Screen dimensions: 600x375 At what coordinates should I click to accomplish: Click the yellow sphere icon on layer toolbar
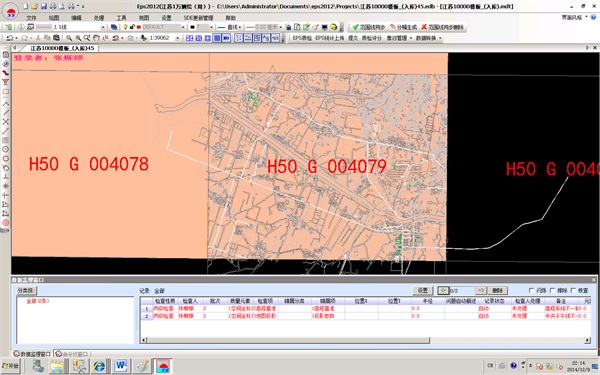click(x=333, y=27)
